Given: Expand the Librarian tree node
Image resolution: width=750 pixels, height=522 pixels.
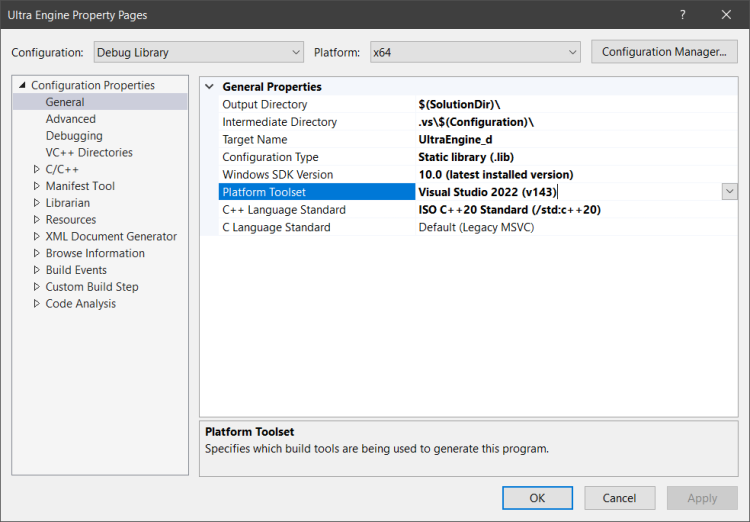Looking at the screenshot, I should [x=36, y=203].
